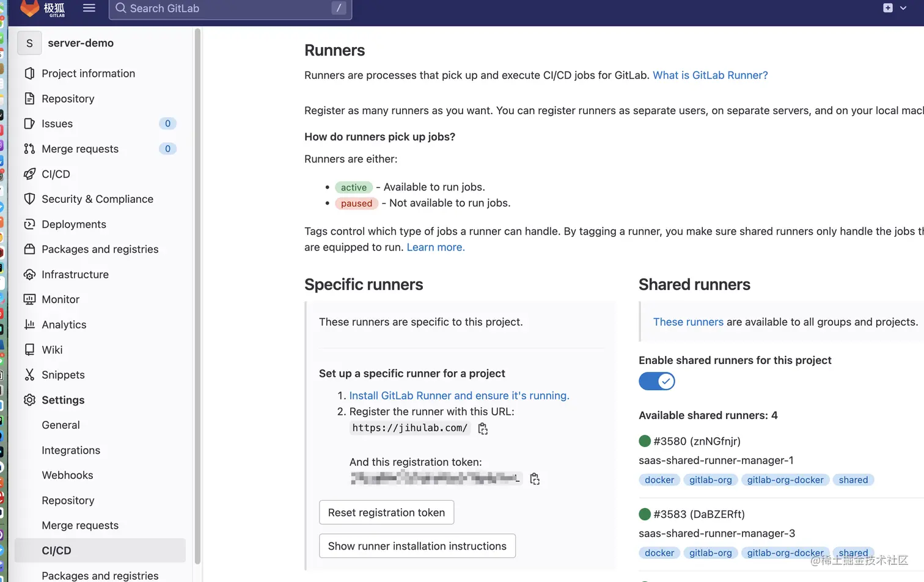Click the Repository icon in sidebar
Viewport: 924px width, 582px height.
(29, 98)
